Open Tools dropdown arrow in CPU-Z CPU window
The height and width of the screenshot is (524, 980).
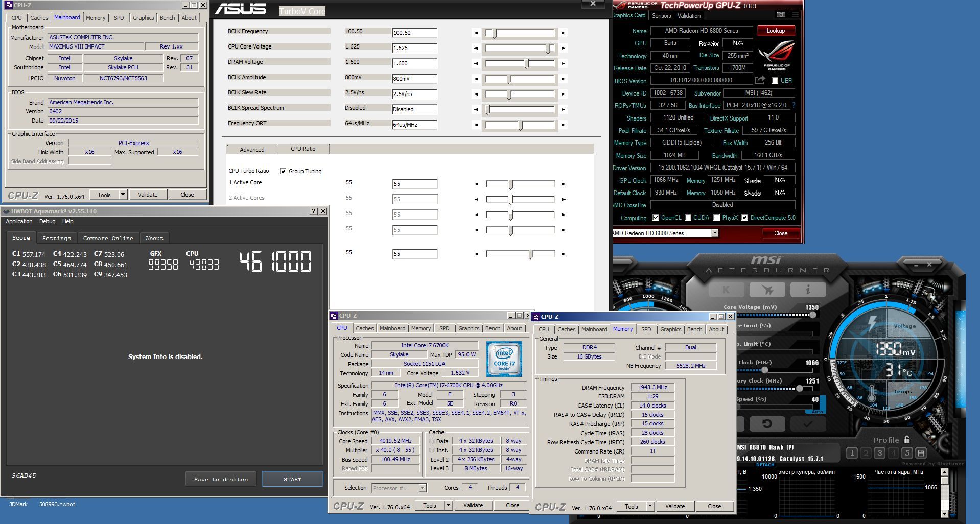pos(448,505)
